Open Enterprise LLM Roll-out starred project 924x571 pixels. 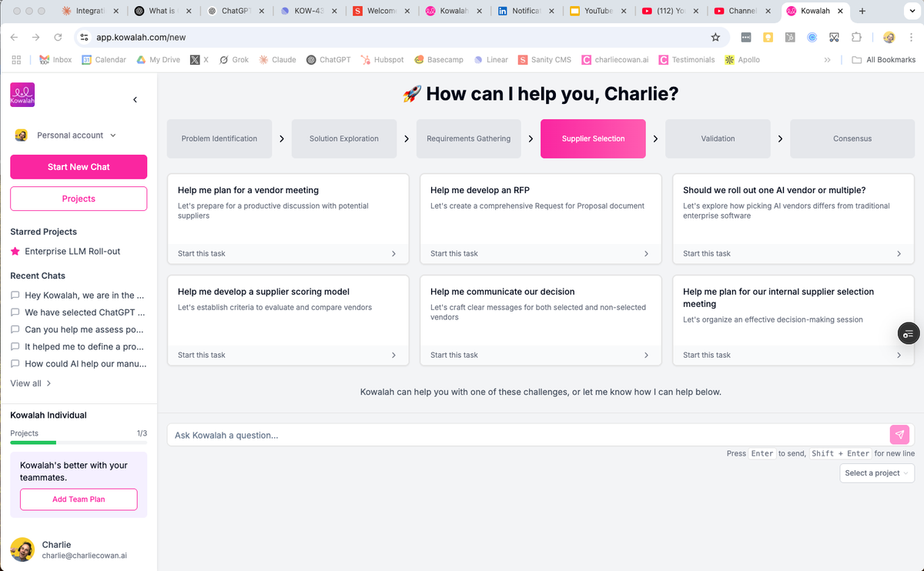[x=72, y=252]
